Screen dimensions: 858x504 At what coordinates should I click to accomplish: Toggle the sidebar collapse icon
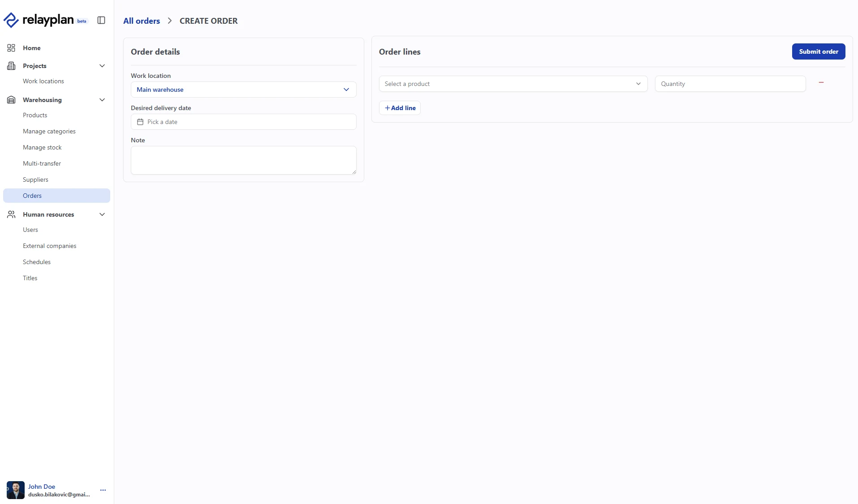pyautogui.click(x=101, y=20)
